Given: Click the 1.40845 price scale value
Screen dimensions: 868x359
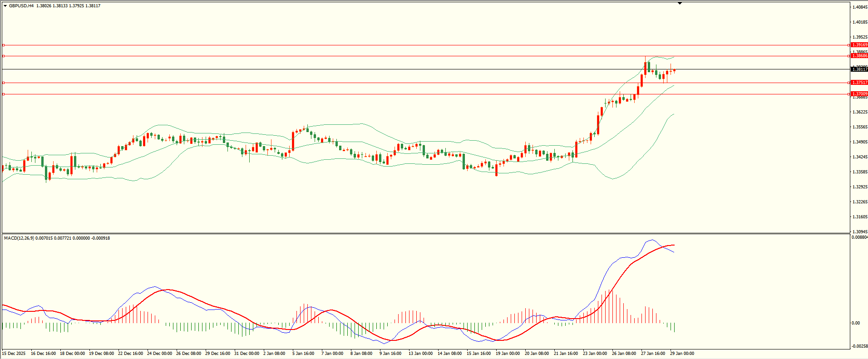Looking at the screenshot, I should [x=860, y=7].
